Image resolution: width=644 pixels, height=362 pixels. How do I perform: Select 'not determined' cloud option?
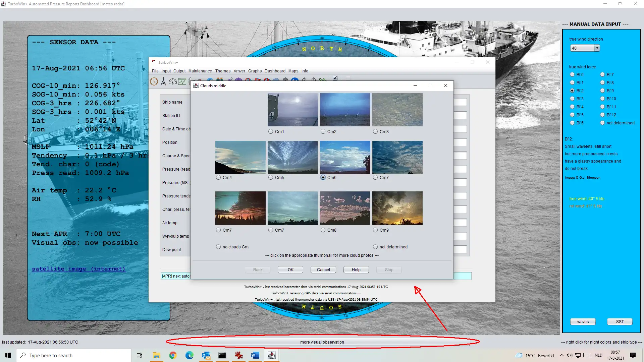tap(375, 247)
